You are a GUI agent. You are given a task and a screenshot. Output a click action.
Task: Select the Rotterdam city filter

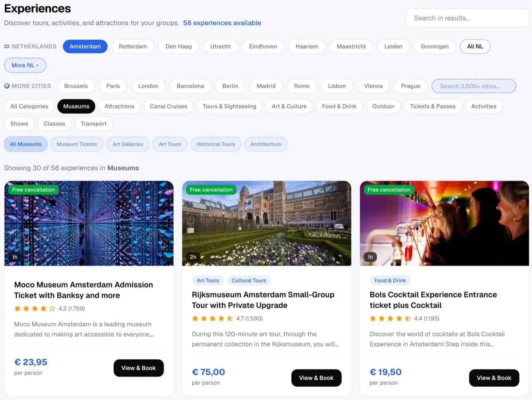coord(133,46)
